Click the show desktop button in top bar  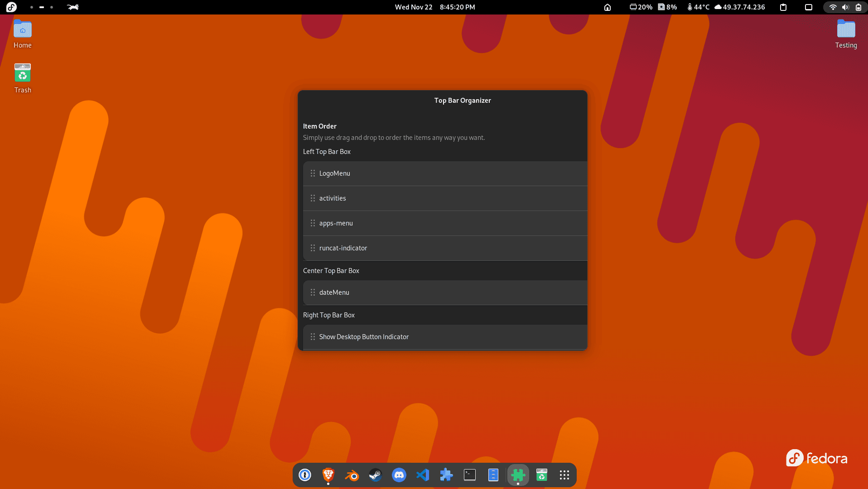pyautogui.click(x=809, y=7)
